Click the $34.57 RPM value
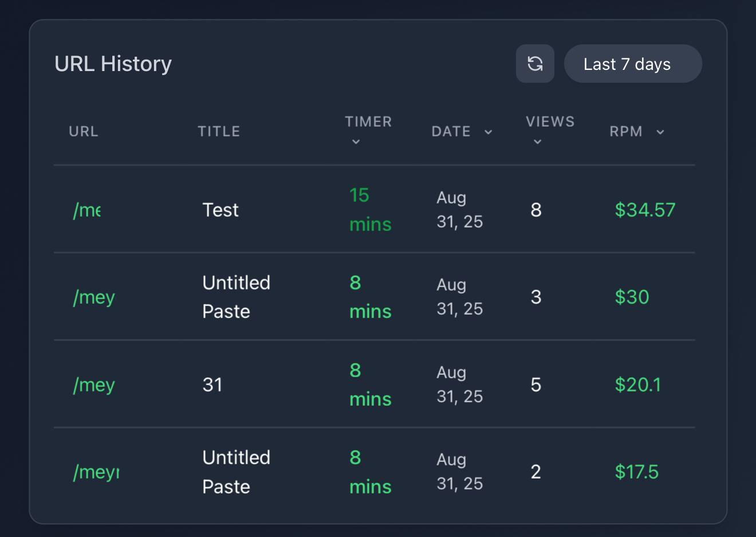This screenshot has width=756, height=537. click(x=645, y=210)
